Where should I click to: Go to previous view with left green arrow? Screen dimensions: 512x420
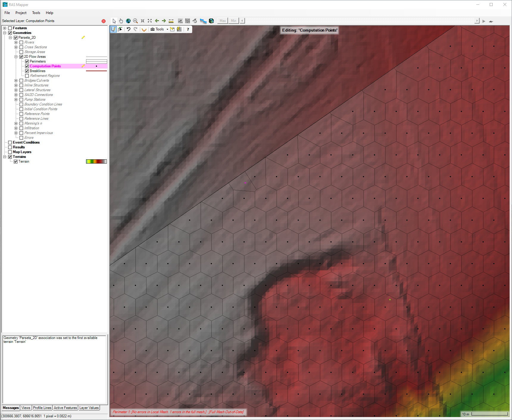[157, 21]
